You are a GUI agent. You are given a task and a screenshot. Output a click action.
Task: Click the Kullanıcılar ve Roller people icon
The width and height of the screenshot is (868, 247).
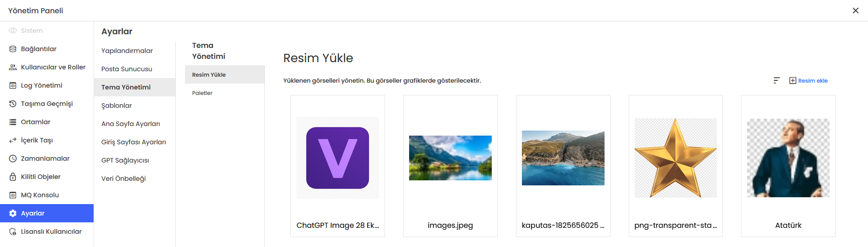tap(13, 67)
